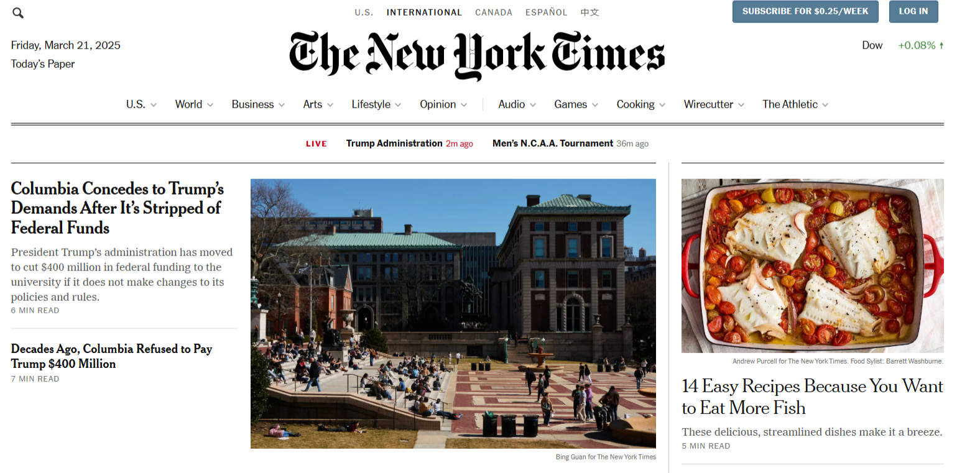Open the Games navigation menu
980x473 pixels.
point(576,104)
